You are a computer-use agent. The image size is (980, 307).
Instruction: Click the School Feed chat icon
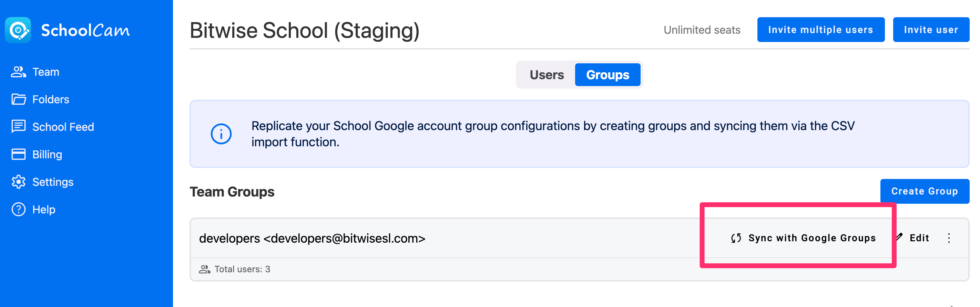click(x=19, y=127)
